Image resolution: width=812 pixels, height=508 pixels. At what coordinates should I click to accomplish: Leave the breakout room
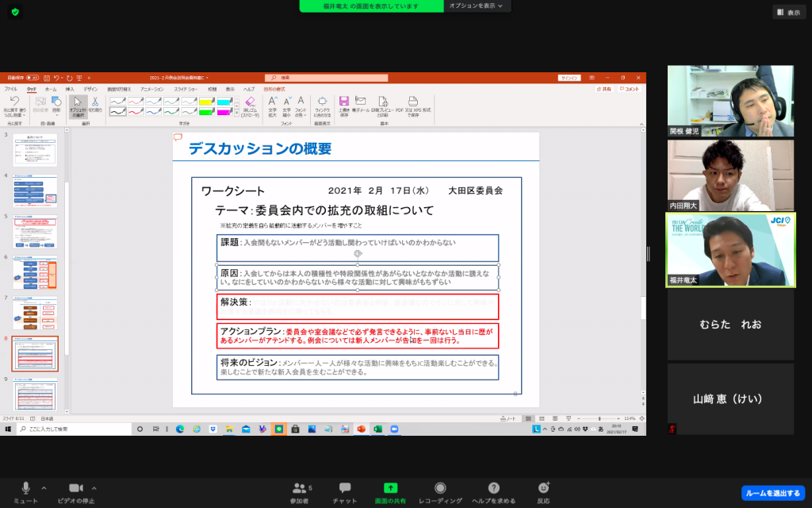click(x=772, y=493)
